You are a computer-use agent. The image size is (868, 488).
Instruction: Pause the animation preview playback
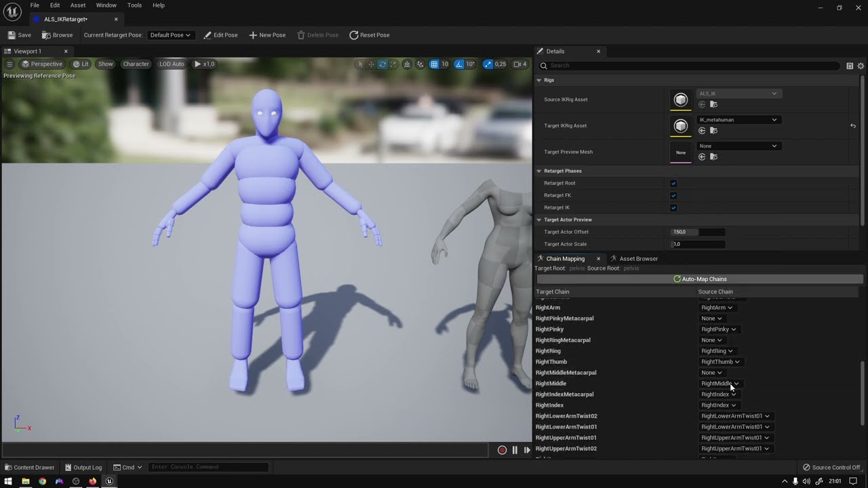(x=515, y=450)
